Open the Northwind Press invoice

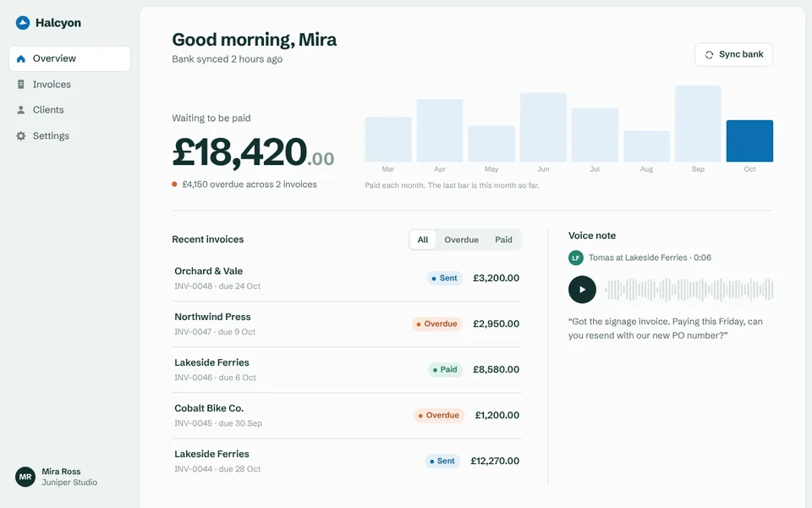[x=347, y=324]
